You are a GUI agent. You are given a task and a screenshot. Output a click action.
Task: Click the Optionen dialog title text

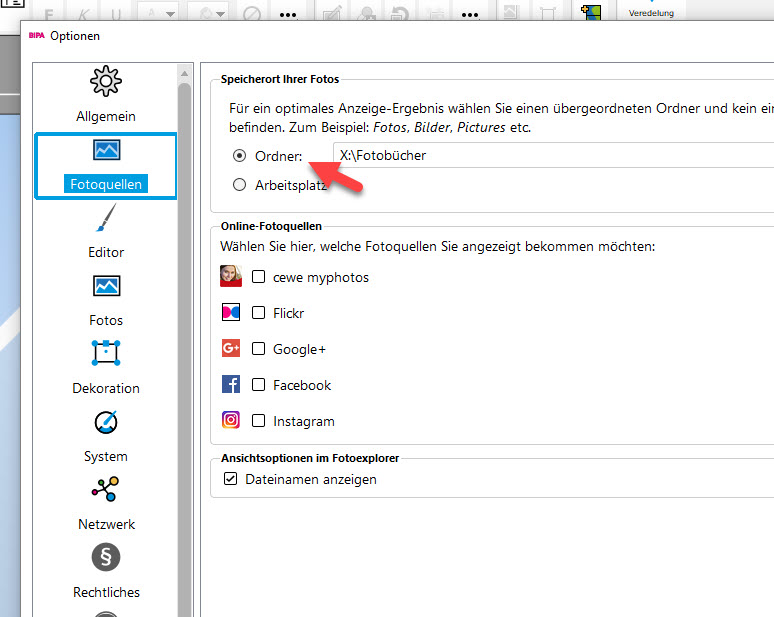coord(75,36)
